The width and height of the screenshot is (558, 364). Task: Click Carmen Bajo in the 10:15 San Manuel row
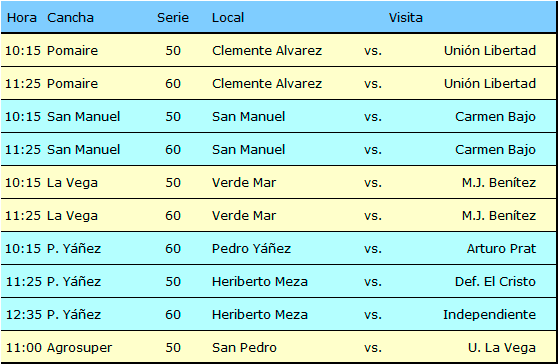pos(495,117)
